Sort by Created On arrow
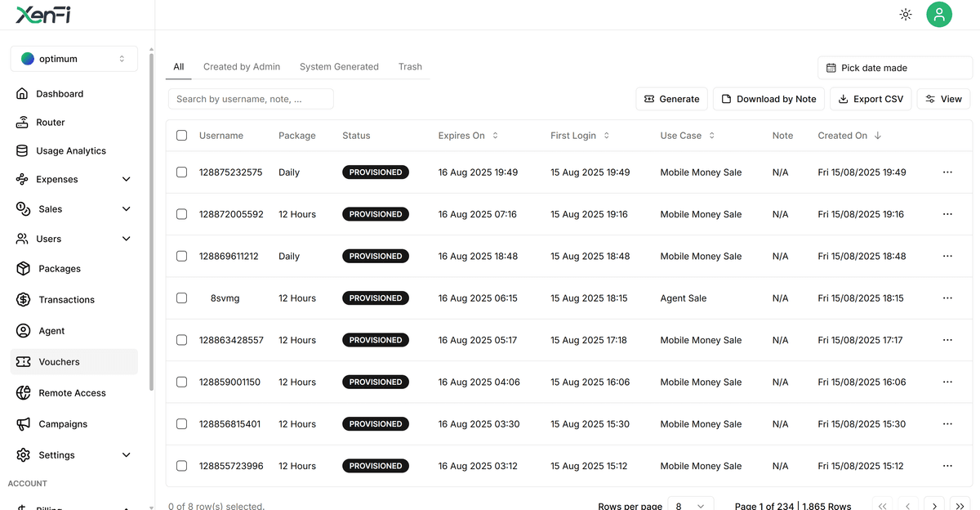This screenshot has width=980, height=510. (878, 136)
